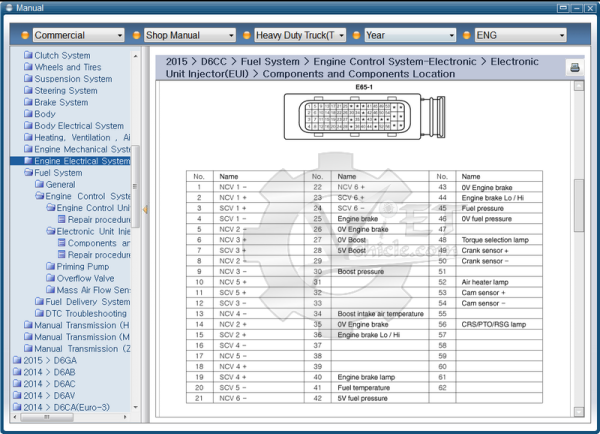Click the sidebar collapse arrow on splitter

(x=146, y=209)
